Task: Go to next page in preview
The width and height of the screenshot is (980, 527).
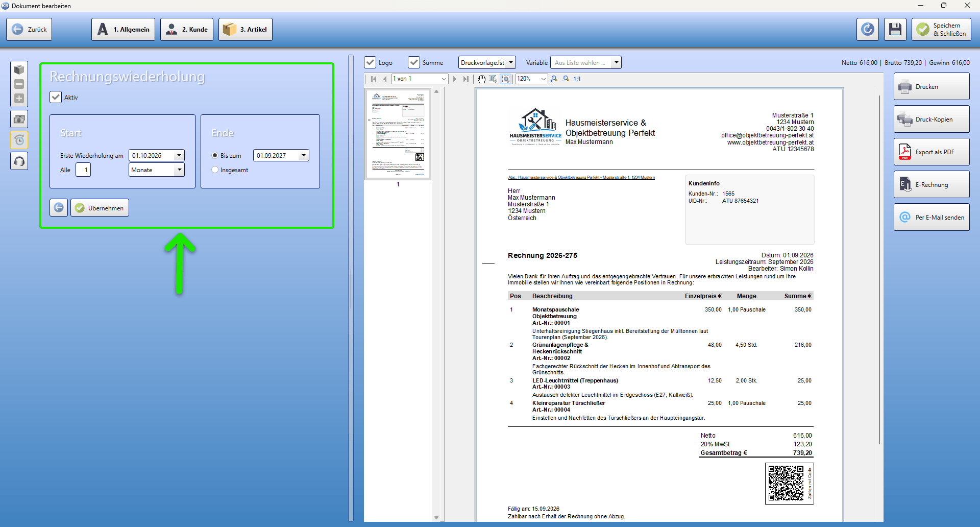Action: [454, 79]
